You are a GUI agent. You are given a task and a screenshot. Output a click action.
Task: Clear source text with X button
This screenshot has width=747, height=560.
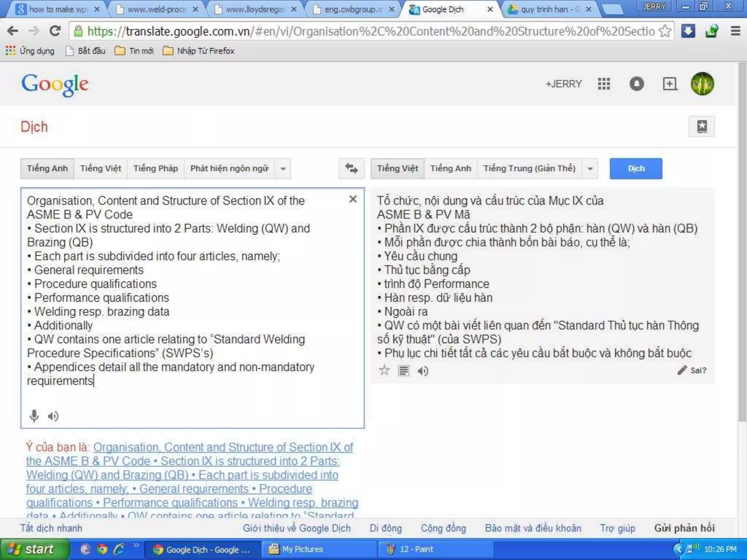[353, 199]
